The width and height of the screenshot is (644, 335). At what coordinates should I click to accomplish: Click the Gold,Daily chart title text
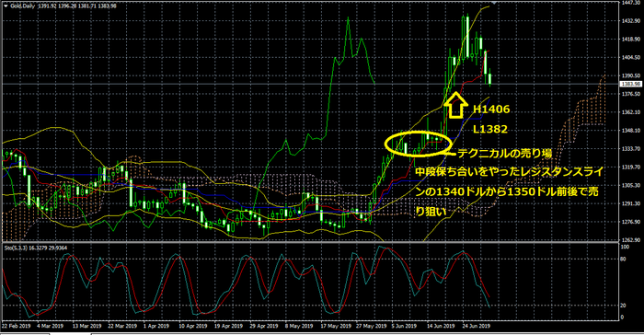click(x=23, y=6)
